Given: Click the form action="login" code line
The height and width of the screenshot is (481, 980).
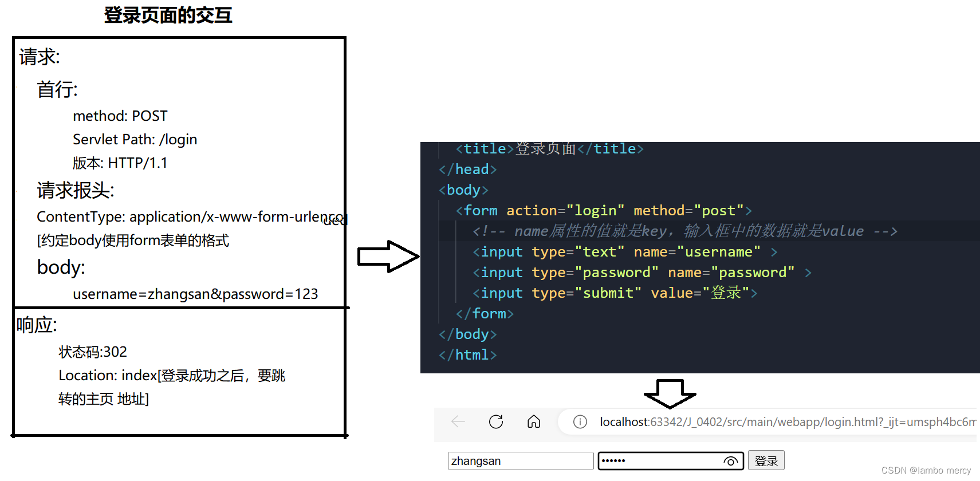Looking at the screenshot, I should coord(604,211).
